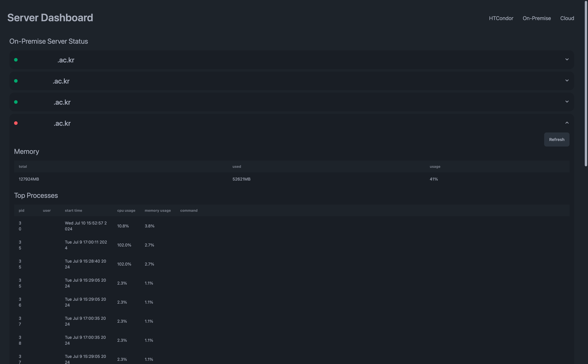
Task: Open the HTCondor nav link
Action: pyautogui.click(x=501, y=18)
